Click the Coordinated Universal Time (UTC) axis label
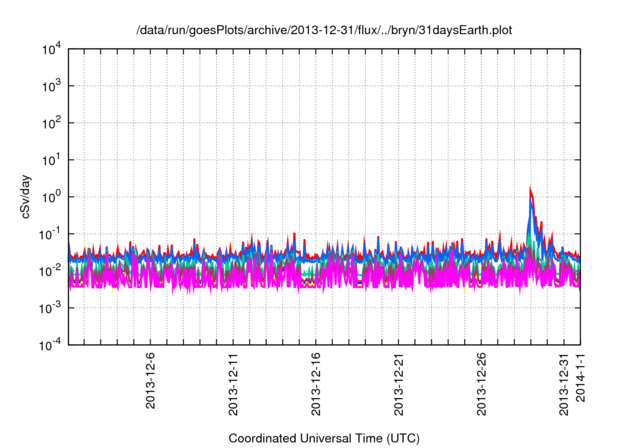Image resolution: width=640 pixels, height=448 pixels. (325, 438)
